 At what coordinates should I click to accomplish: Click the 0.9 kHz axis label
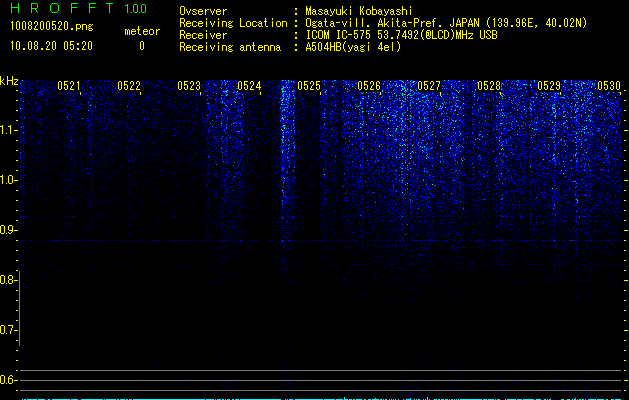8,230
